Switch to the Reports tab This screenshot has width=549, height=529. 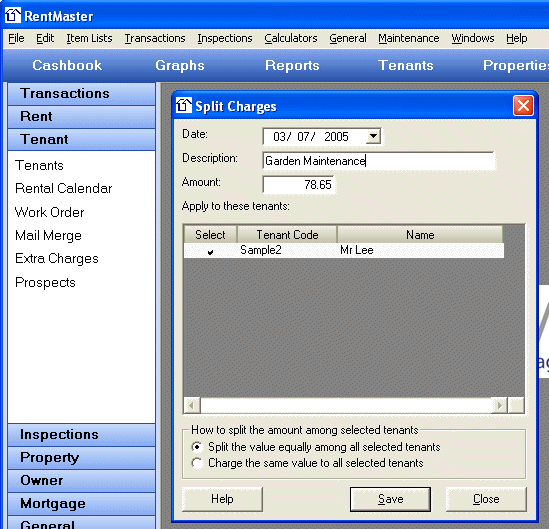click(292, 65)
